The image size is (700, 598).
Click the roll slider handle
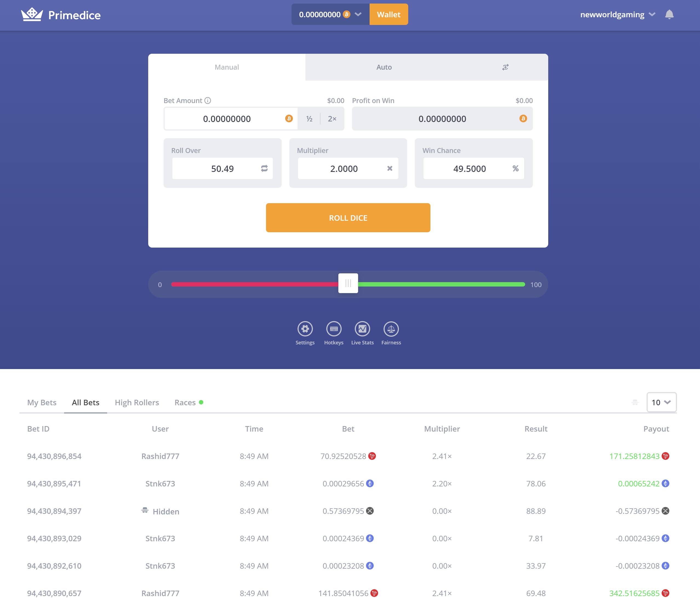click(348, 283)
